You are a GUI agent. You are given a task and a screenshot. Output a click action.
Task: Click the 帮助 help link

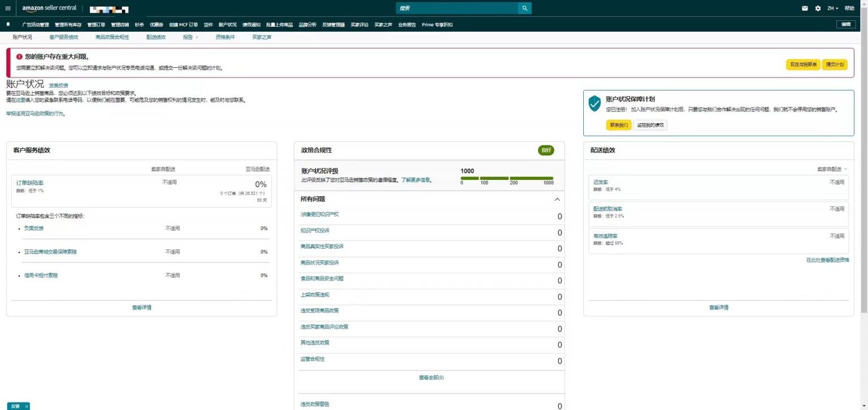(849, 8)
